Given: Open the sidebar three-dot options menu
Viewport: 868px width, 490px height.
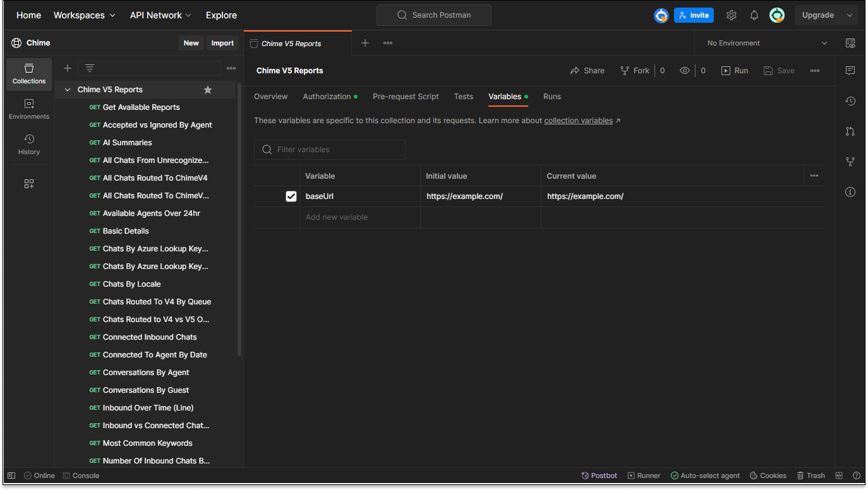Looking at the screenshot, I should coord(231,68).
